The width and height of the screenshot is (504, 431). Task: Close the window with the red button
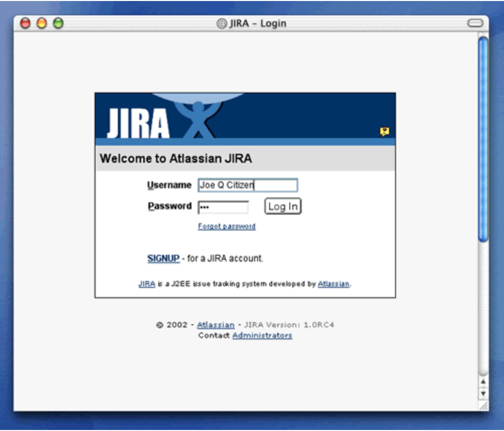[25, 23]
